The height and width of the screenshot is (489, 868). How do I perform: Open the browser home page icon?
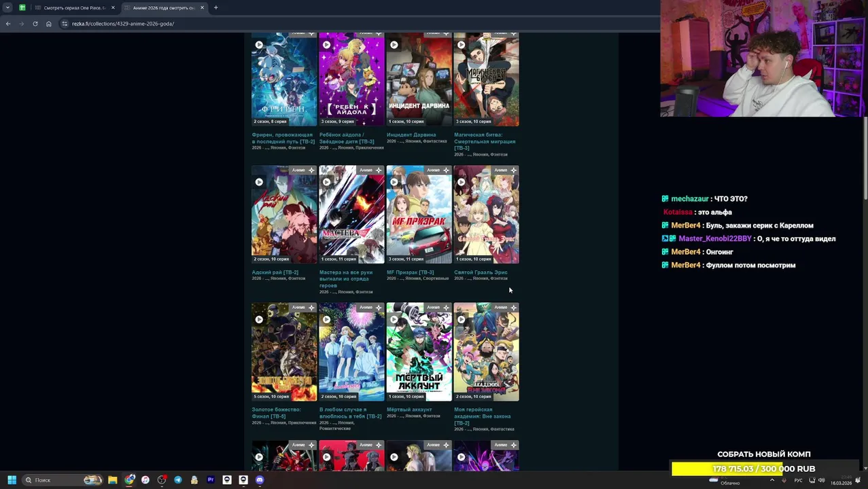[x=49, y=24]
